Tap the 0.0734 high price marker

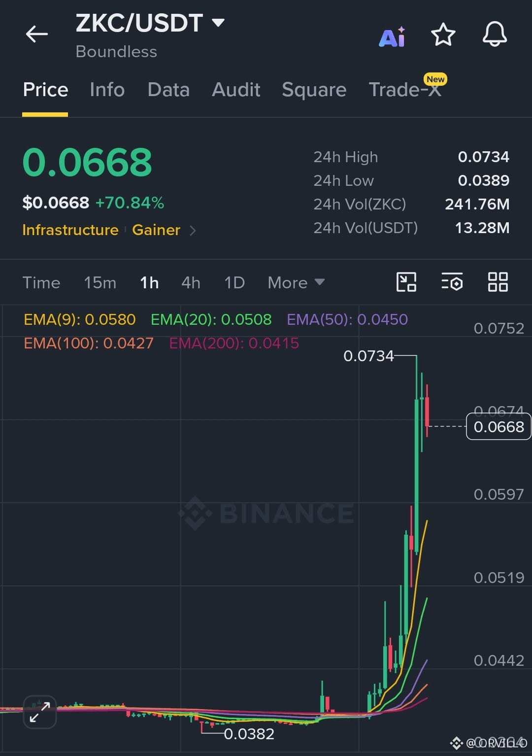point(368,355)
